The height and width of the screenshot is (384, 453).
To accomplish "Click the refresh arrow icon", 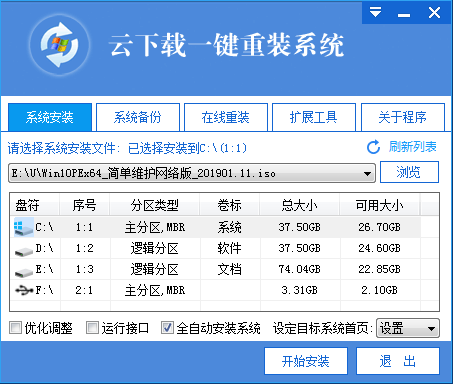I will click(x=373, y=147).
